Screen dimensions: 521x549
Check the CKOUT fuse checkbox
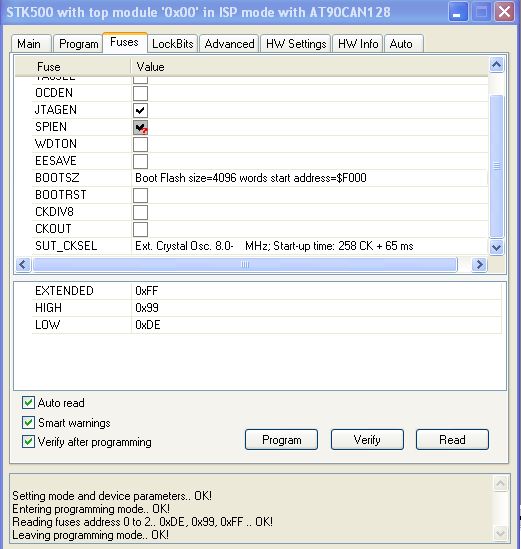140,229
